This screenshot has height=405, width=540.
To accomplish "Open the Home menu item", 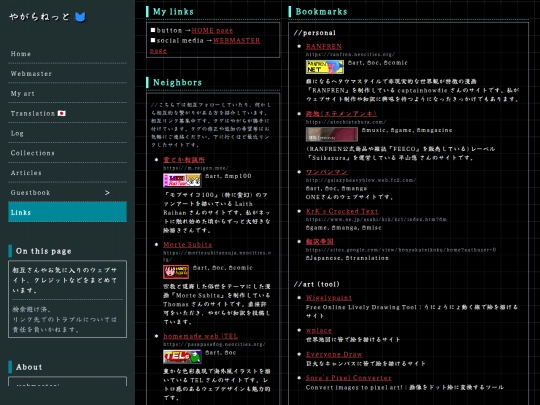I will (68, 54).
